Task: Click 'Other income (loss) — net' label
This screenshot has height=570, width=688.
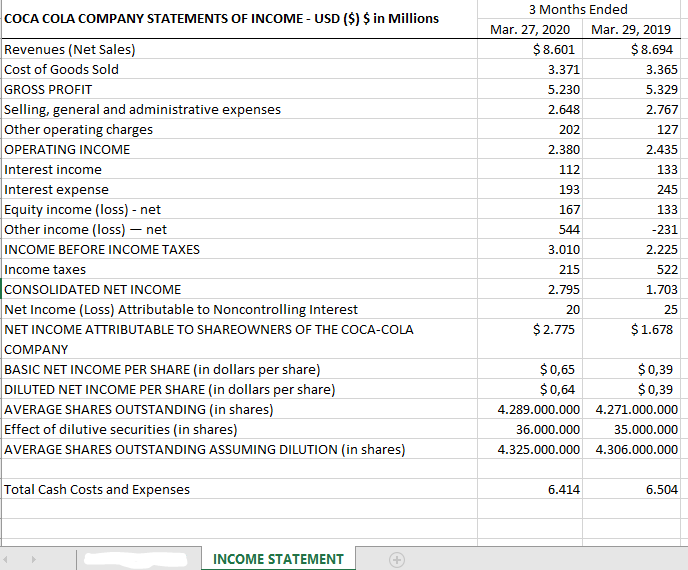Action: coord(85,229)
